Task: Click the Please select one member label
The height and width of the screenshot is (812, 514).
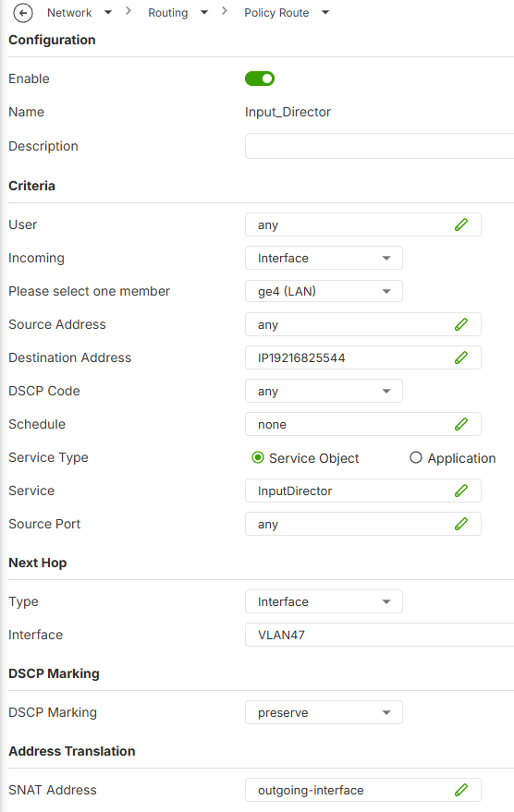Action: tap(89, 291)
